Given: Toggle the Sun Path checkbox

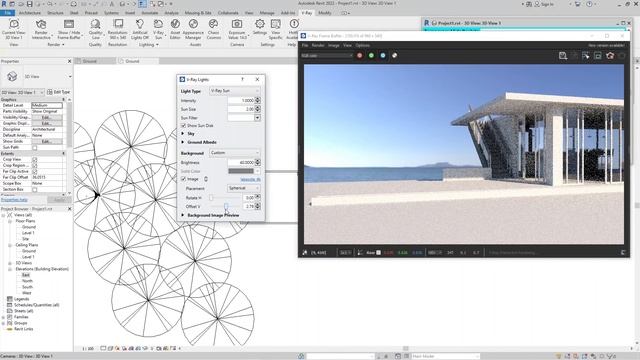Looking at the screenshot, I should pos(35,147).
